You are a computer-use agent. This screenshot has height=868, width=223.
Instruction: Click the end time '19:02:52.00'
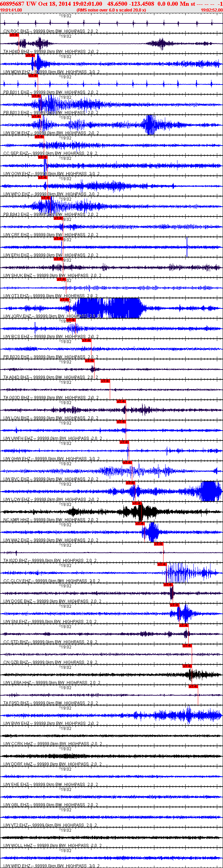[x=212, y=10]
